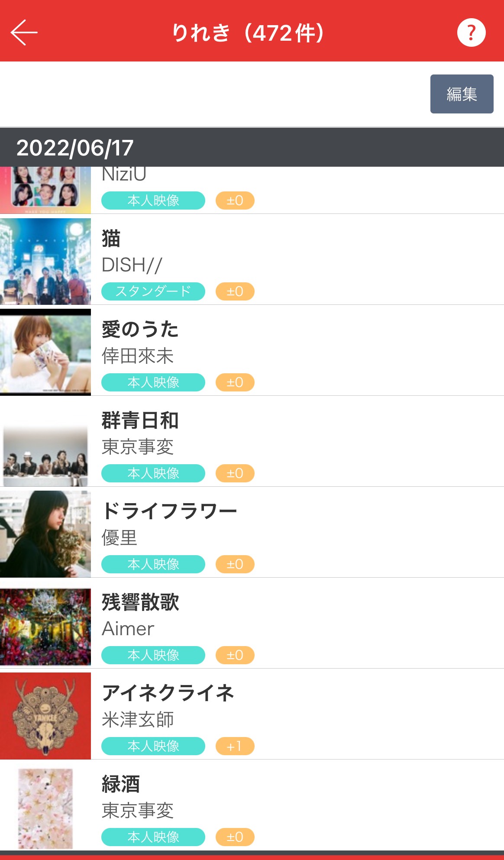Image resolution: width=504 pixels, height=860 pixels.
Task: Select the song 群青日和
Action: 140,420
